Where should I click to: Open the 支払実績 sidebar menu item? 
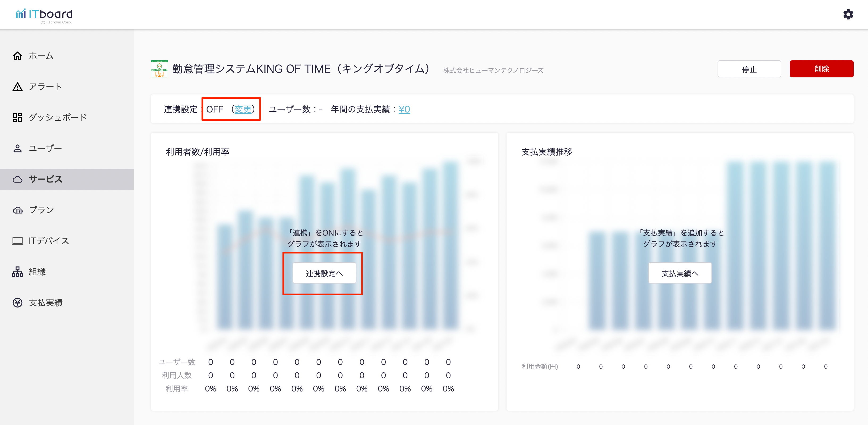click(45, 303)
